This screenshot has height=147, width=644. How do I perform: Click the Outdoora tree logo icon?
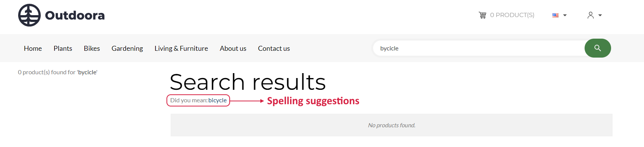coord(30,15)
